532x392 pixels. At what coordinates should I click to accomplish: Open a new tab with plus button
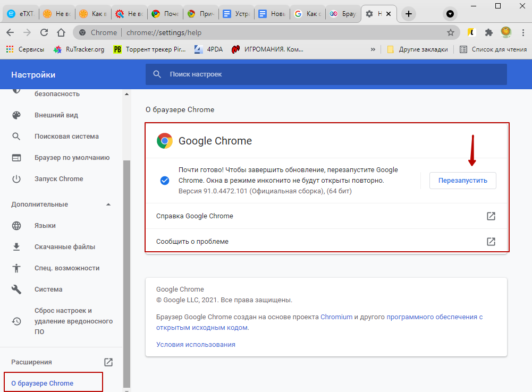(408, 14)
